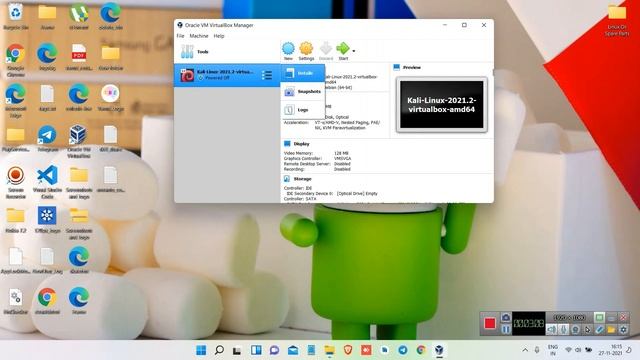This screenshot has height=360, width=640.
Task: Toggle recorder speaker audio capture
Action: coord(551,329)
